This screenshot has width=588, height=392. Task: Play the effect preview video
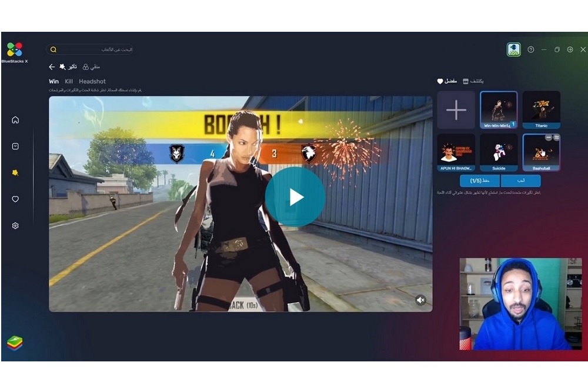(x=295, y=197)
